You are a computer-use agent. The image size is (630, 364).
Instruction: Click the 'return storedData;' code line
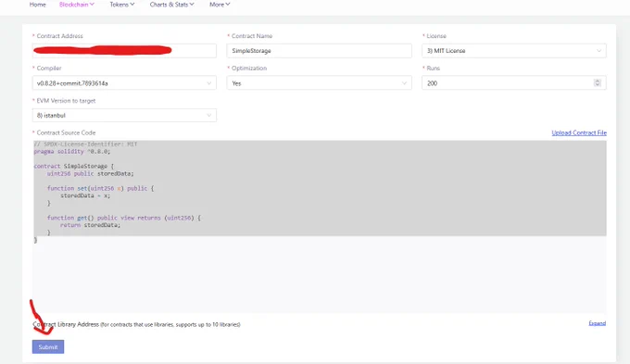point(91,225)
